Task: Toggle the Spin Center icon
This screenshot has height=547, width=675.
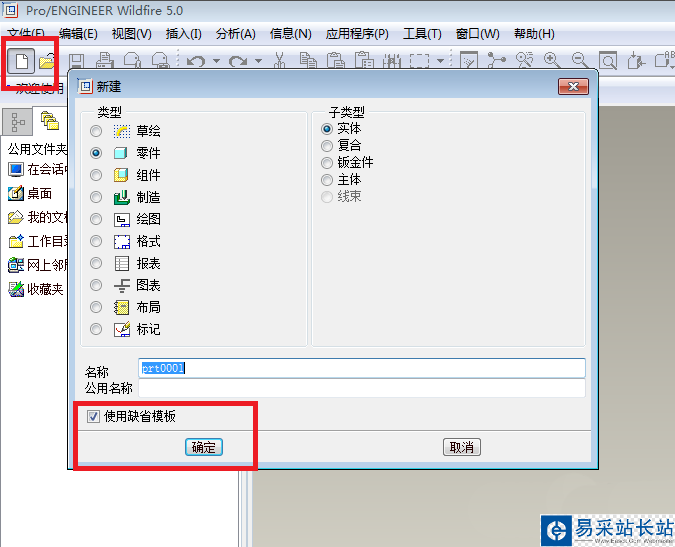Action: [x=496, y=61]
